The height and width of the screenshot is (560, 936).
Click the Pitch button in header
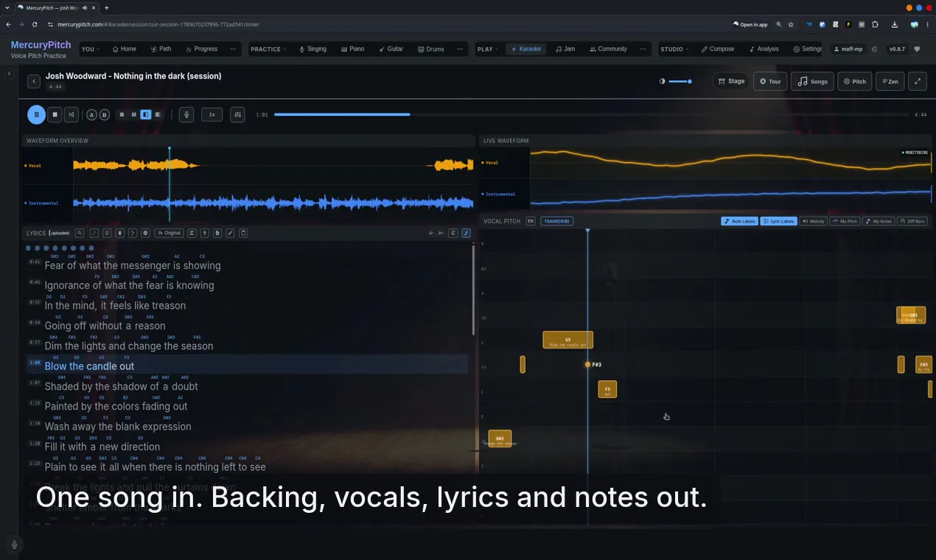(x=855, y=81)
